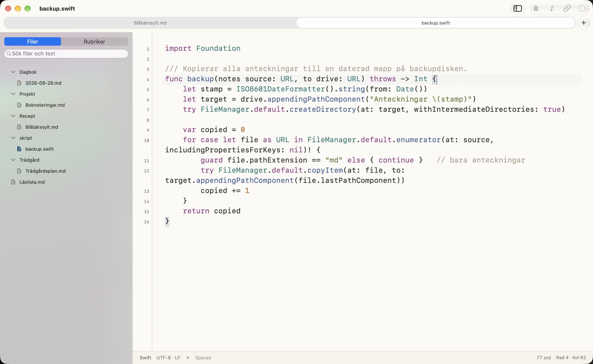Click the magnifying glass search icon
This screenshot has width=593, height=364.
click(x=9, y=54)
